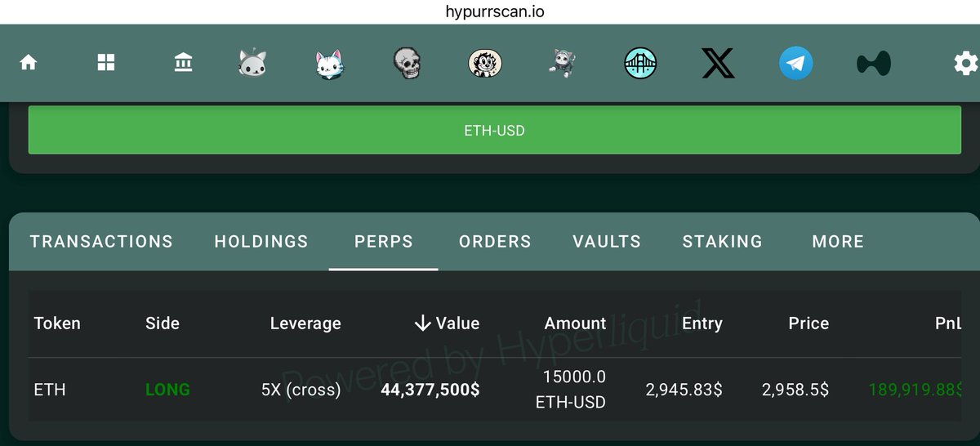Click the pixel skull icon

(406, 63)
